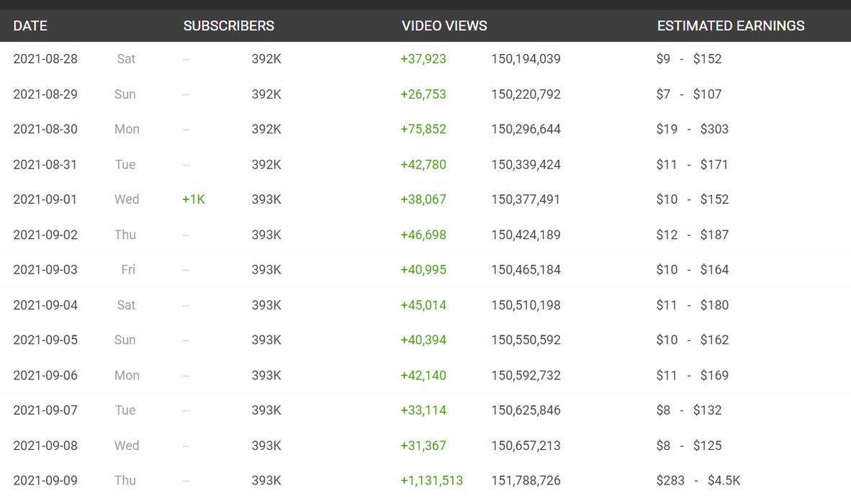Click the ESTIMATED EARNINGS column header
Viewport: 851px width, 504px height.
tap(731, 26)
